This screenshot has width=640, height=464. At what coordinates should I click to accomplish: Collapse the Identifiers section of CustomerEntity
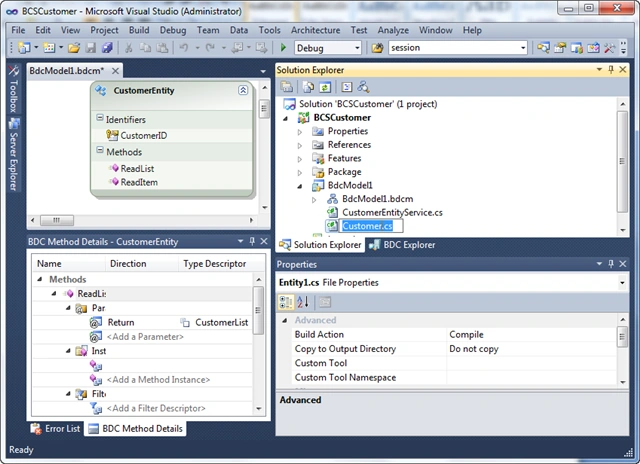click(x=100, y=118)
